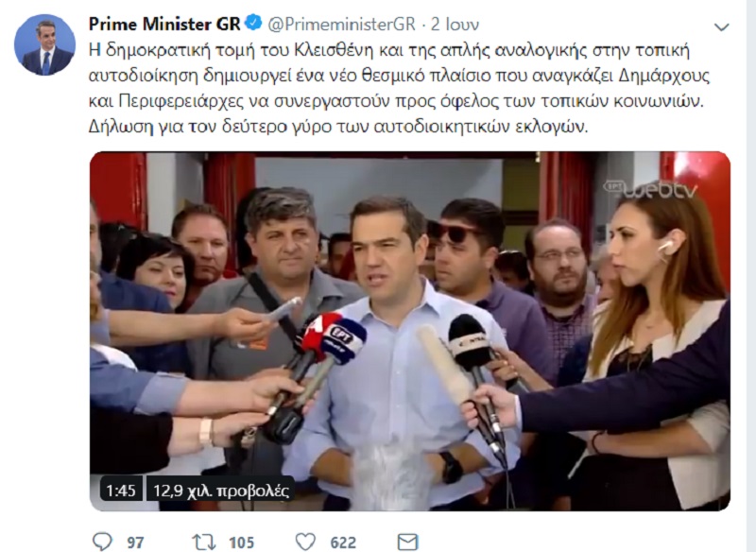
Task: Click the blue verified badge
Action: pos(253,23)
